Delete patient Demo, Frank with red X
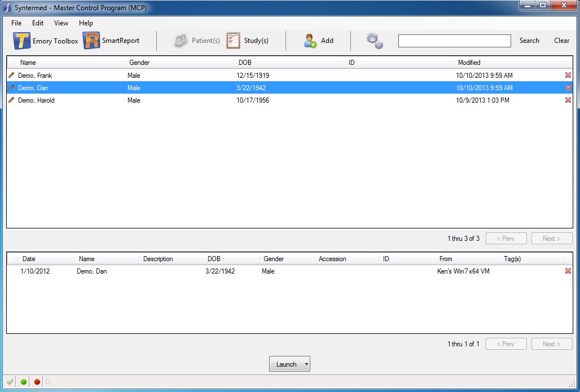Screen dimensions: 580x392 [568, 75]
